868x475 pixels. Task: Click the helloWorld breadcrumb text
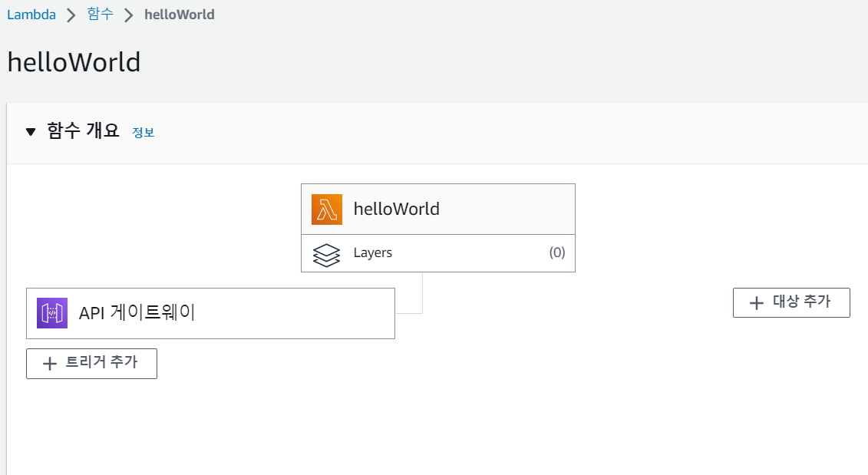[x=180, y=15]
